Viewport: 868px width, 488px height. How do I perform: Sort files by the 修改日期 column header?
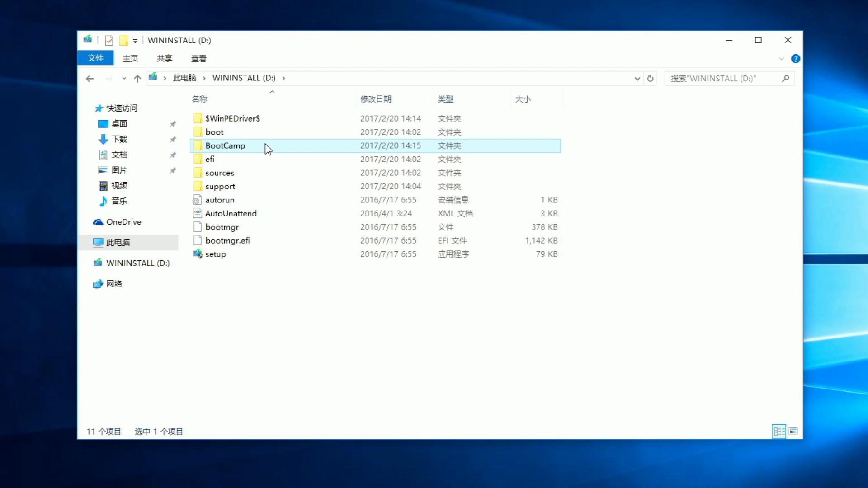click(x=376, y=99)
